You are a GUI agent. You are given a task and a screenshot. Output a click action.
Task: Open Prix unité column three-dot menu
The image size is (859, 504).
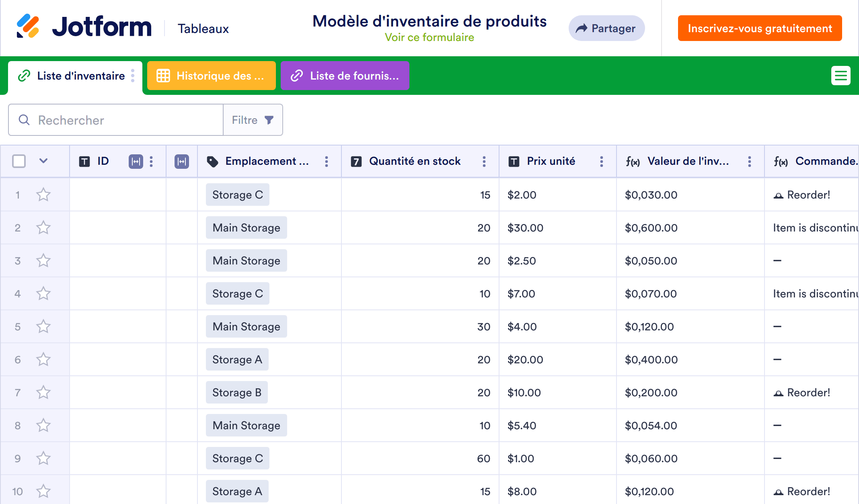click(602, 162)
